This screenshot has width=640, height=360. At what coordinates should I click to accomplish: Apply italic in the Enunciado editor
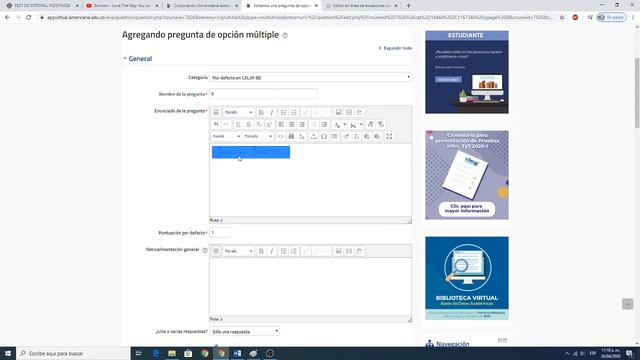(x=272, y=112)
